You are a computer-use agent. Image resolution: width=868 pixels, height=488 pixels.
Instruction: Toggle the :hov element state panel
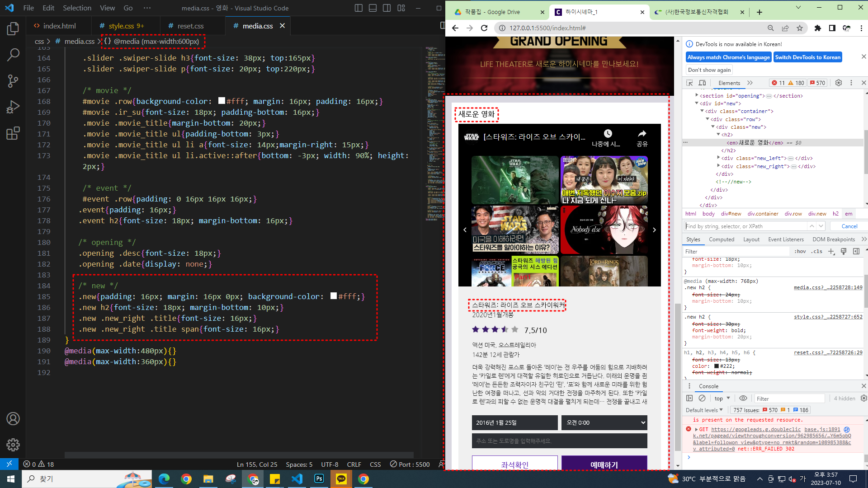tap(800, 251)
